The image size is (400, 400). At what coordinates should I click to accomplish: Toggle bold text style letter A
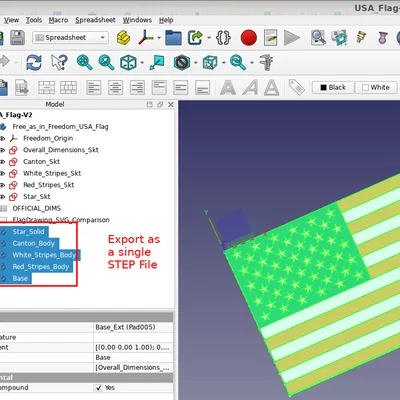tap(228, 88)
